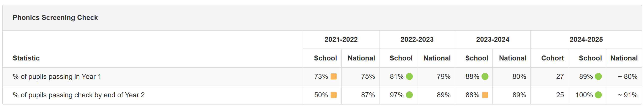This screenshot has width=644, height=107.
Task: Click orange square next to 73% in 2021-2022
Action: point(333,76)
